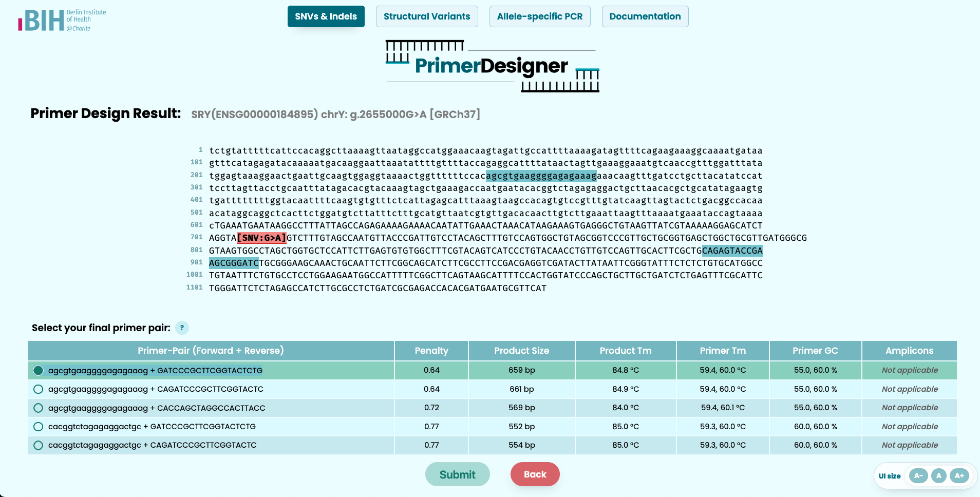Switch to Structural Variants tab

(427, 16)
